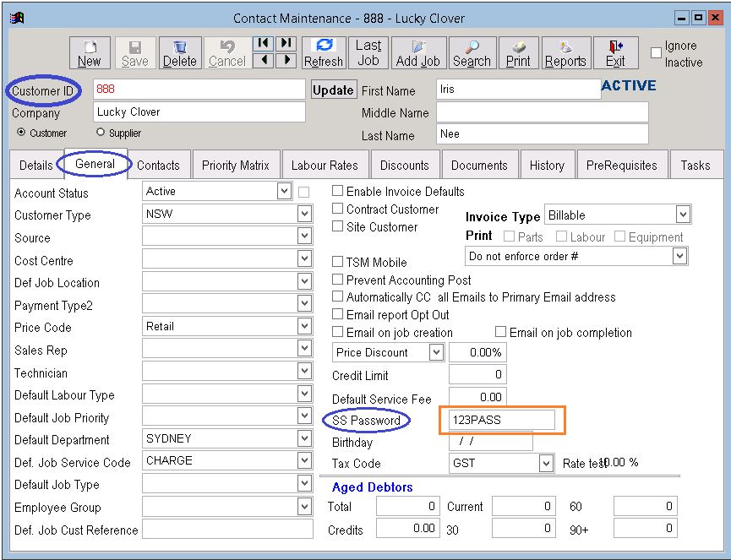
Task: Click the Update button
Action: click(333, 90)
